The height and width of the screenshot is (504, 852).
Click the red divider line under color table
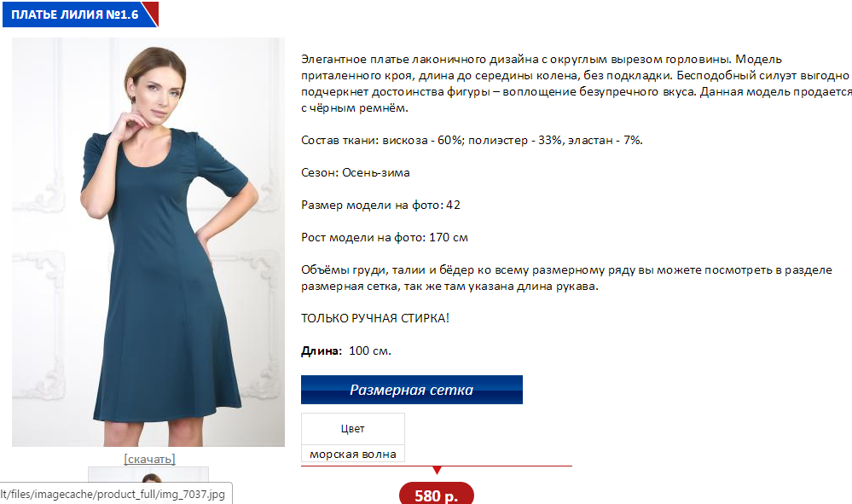(x=437, y=466)
